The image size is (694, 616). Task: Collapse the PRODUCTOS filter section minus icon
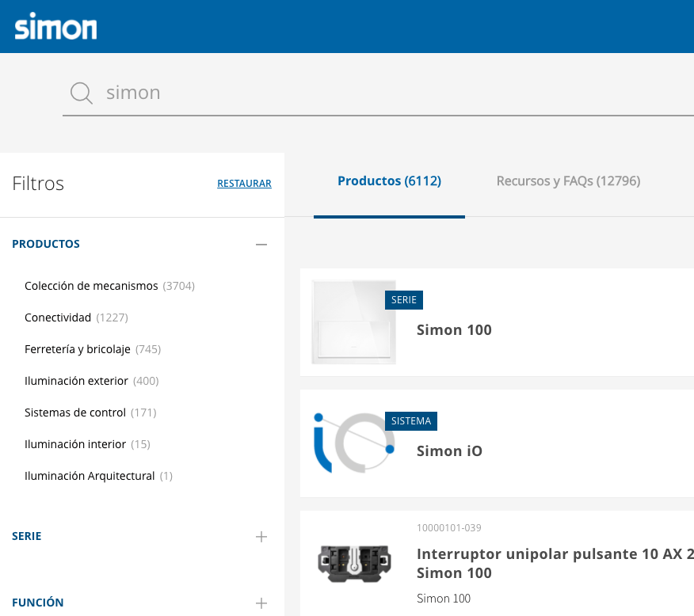261,245
